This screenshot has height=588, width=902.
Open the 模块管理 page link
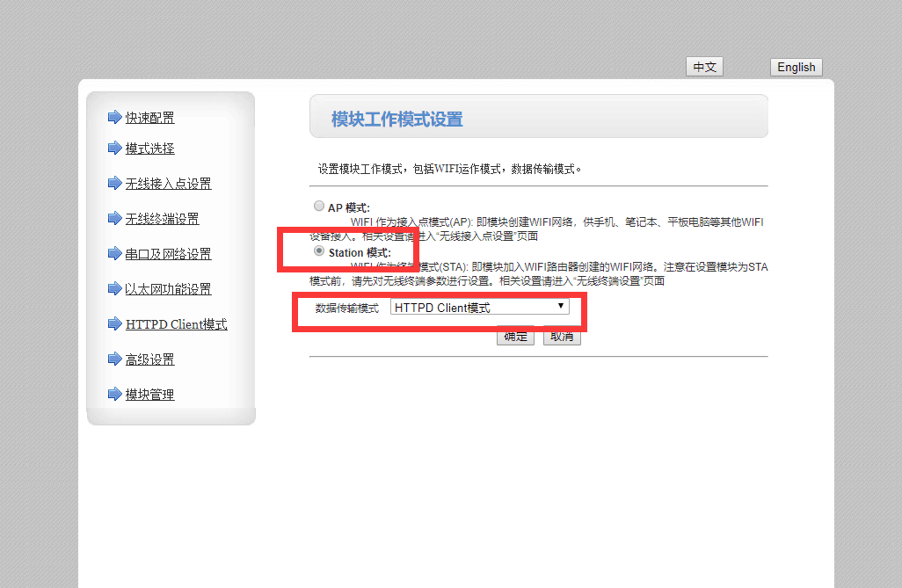[149, 395]
